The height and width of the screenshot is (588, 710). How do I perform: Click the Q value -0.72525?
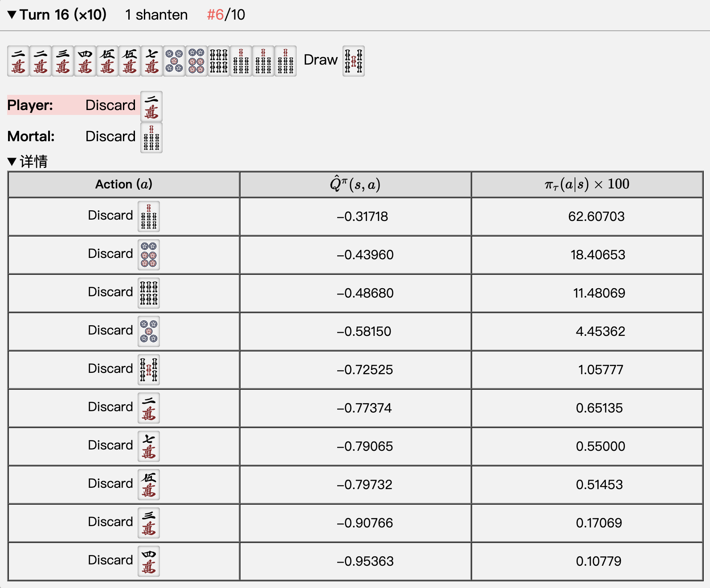(x=365, y=370)
